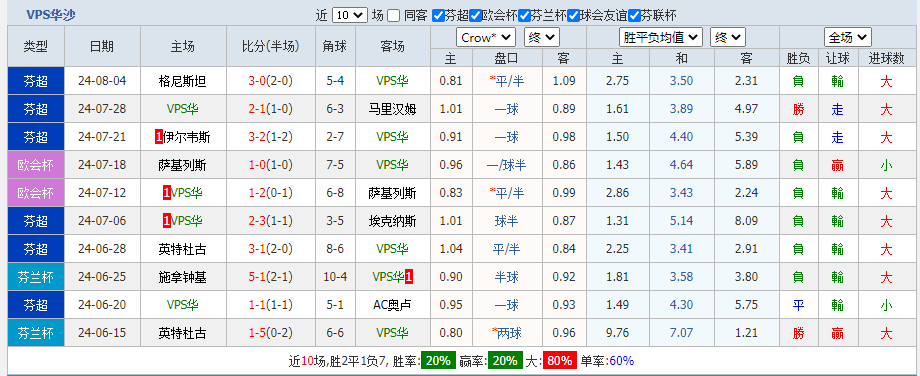
Task: Click the 进球数 column header
Action: tap(886, 58)
